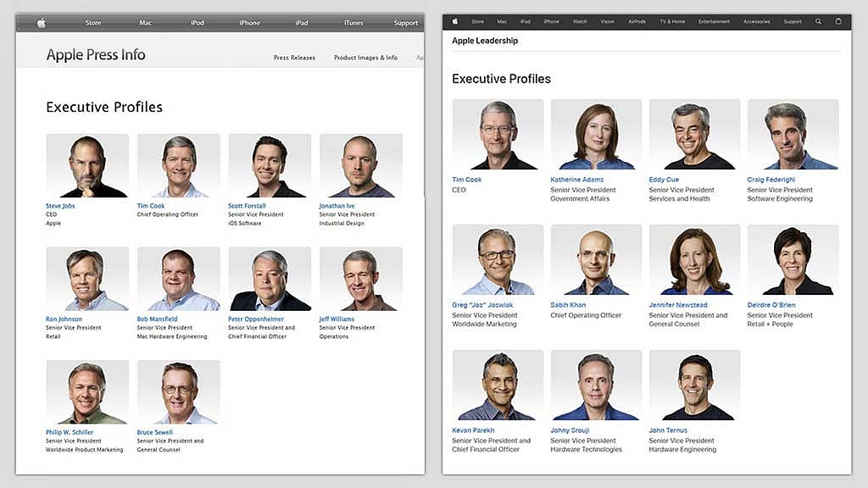The height and width of the screenshot is (488, 868).
Task: Open Bob Mansfield profile link
Action: [157, 319]
